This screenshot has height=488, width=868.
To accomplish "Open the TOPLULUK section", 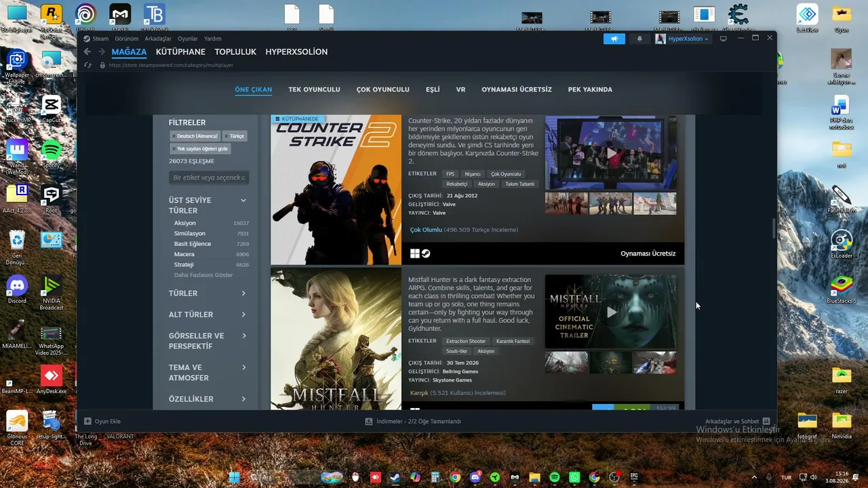I will click(x=235, y=52).
